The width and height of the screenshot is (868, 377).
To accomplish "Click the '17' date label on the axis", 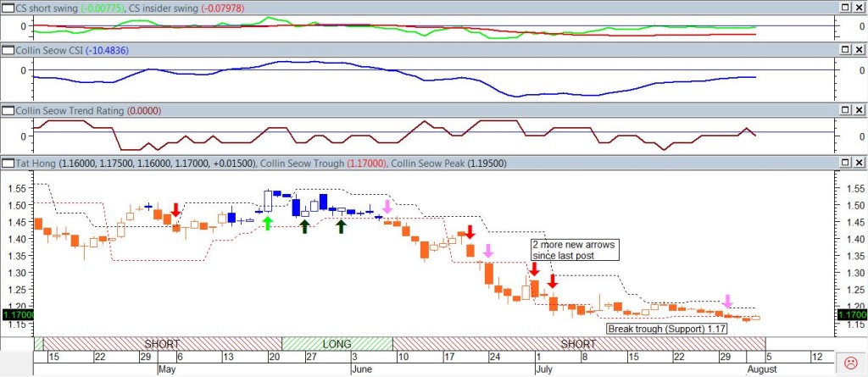I will [x=449, y=357].
